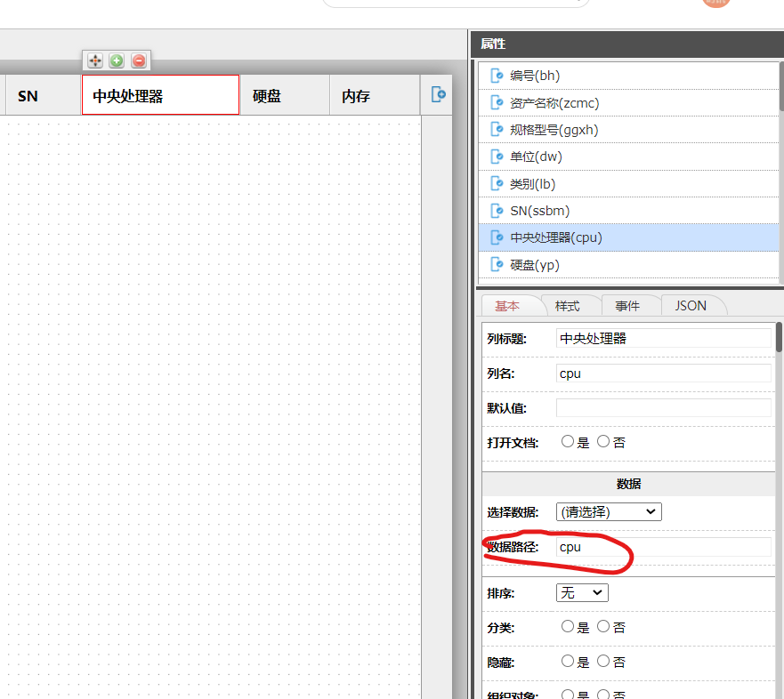Select the SN(ssbm) property row

pyautogui.click(x=628, y=211)
